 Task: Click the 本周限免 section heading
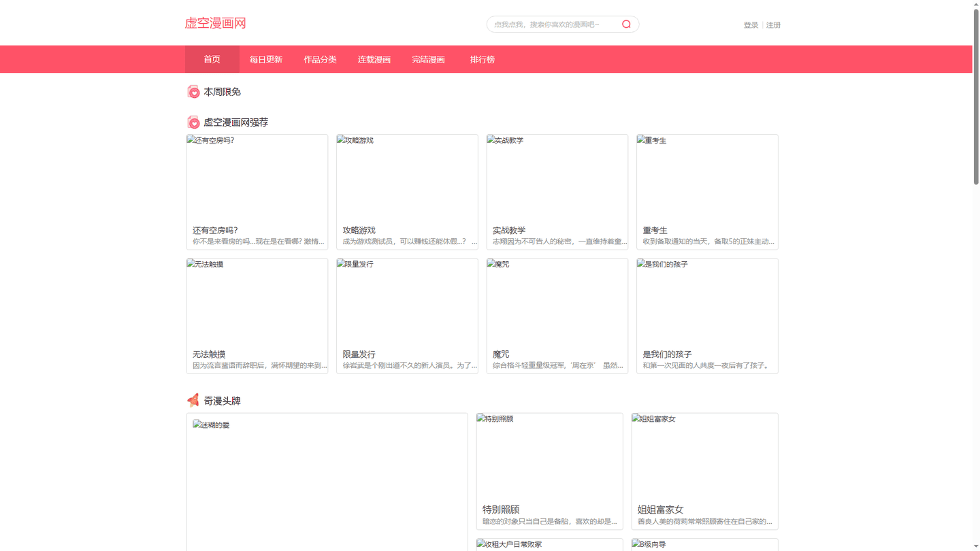tap(222, 92)
